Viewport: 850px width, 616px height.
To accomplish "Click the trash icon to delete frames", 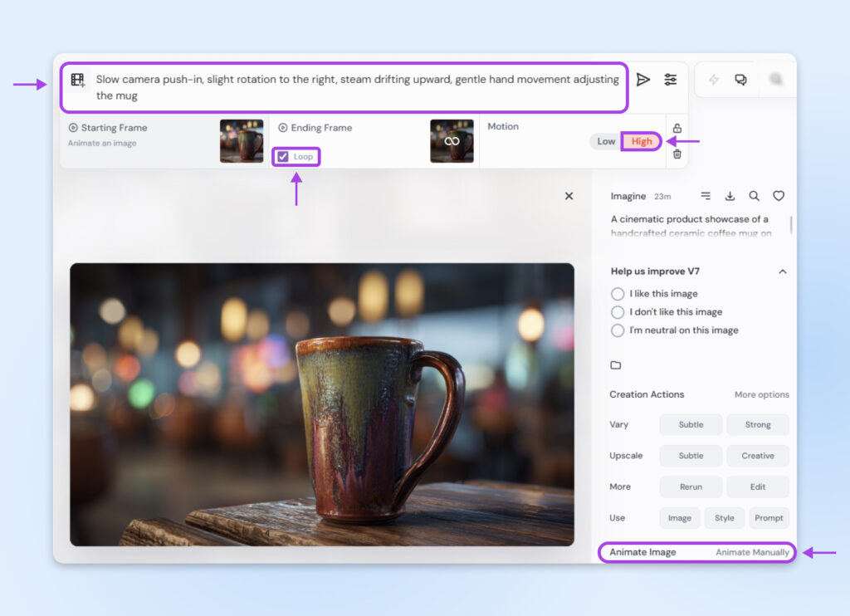I will click(x=677, y=154).
